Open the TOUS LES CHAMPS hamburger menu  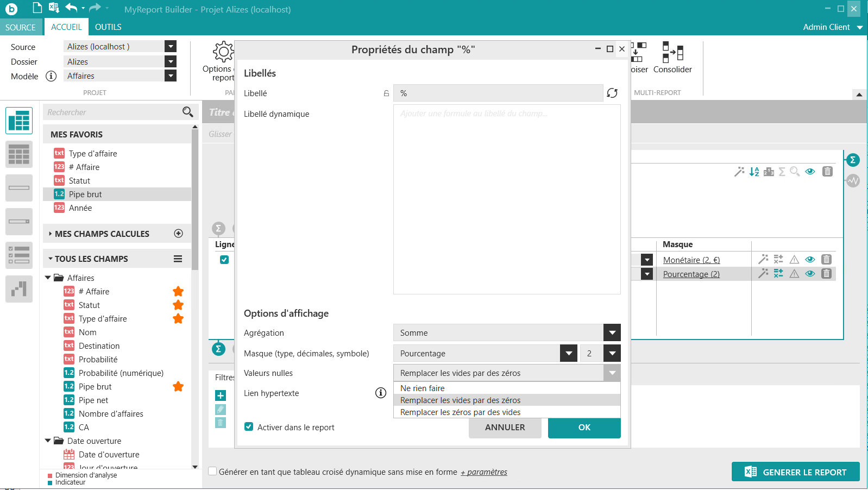point(178,259)
